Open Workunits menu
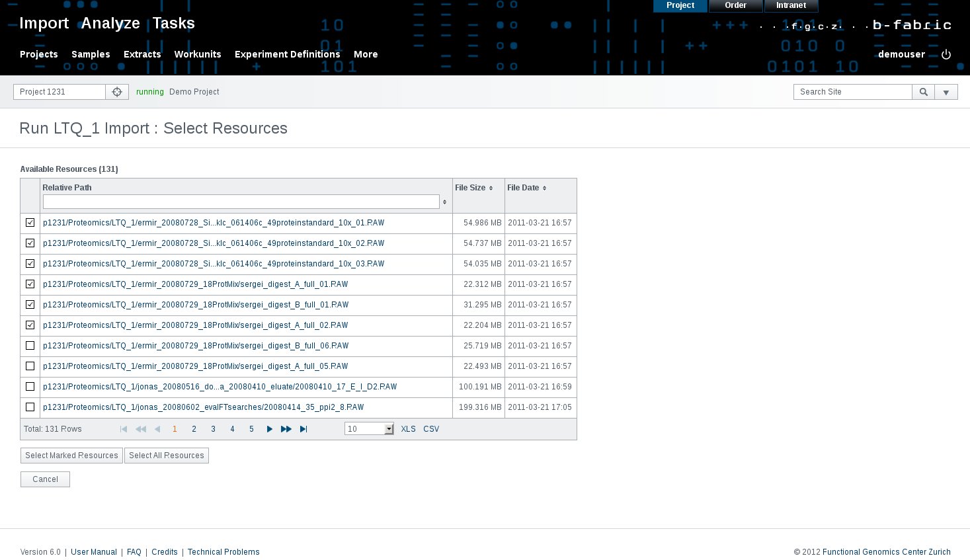 coord(198,54)
